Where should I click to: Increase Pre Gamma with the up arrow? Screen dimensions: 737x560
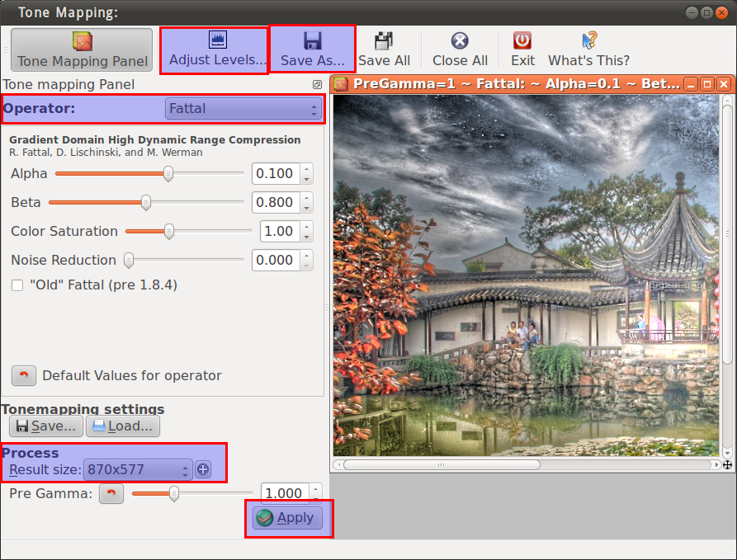(315, 488)
